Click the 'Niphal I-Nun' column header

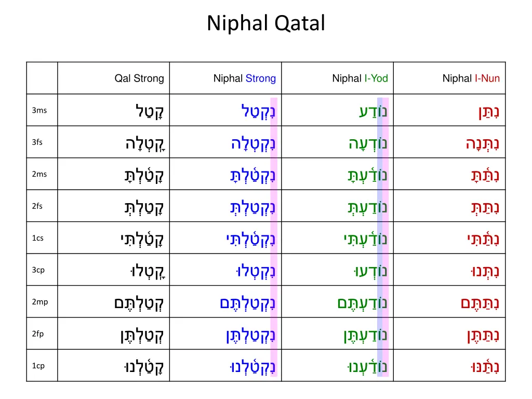471,78
